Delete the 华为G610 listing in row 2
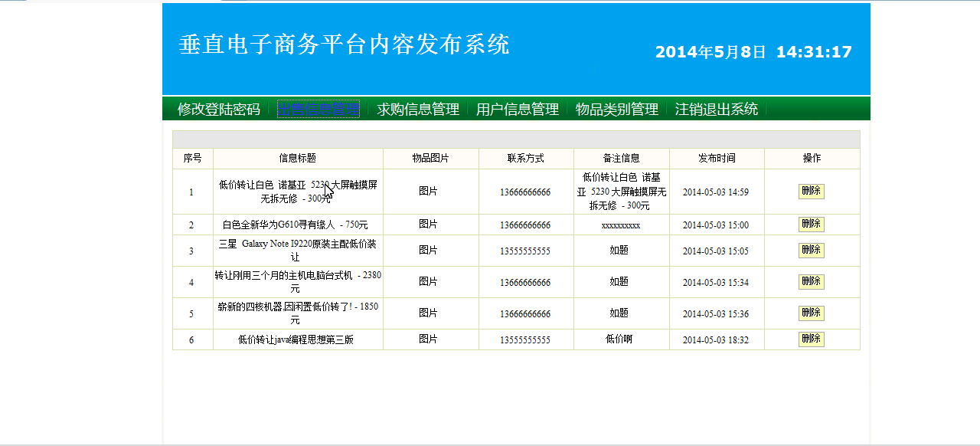The image size is (980, 446). [x=812, y=224]
